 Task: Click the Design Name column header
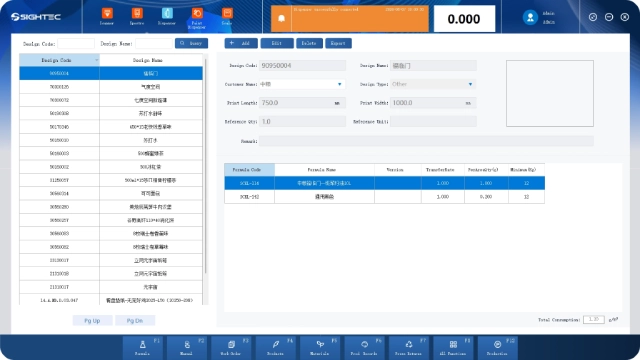pyautogui.click(x=151, y=60)
